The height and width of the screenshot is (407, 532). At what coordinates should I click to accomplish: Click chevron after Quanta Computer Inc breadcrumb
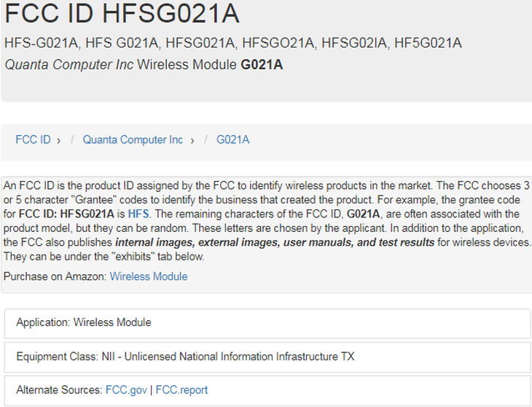[192, 141]
